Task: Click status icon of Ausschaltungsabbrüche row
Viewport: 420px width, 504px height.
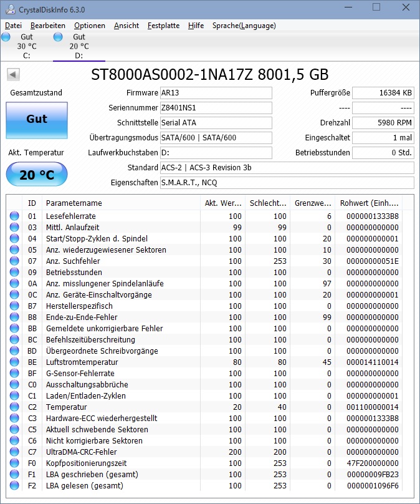Action: click(x=14, y=384)
